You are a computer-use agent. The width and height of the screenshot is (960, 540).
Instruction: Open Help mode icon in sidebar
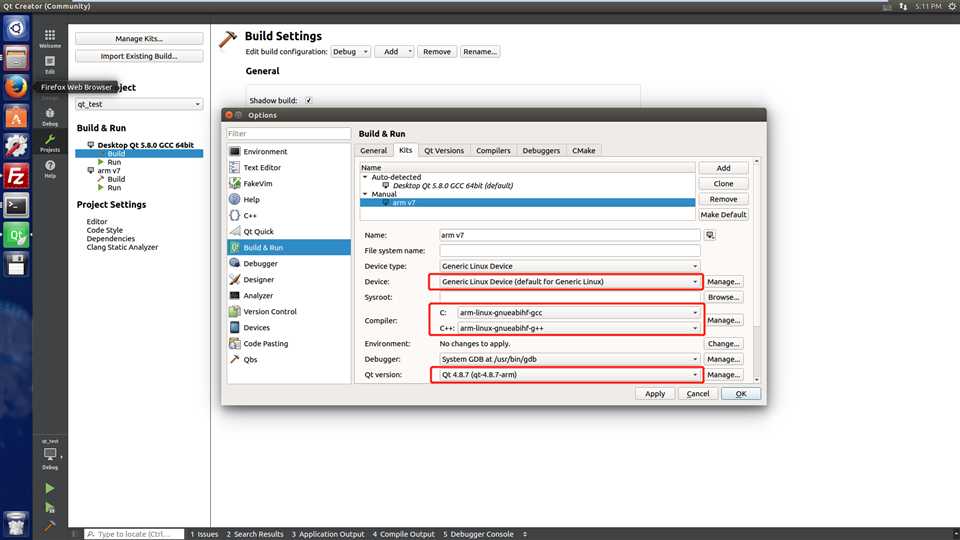tap(50, 168)
